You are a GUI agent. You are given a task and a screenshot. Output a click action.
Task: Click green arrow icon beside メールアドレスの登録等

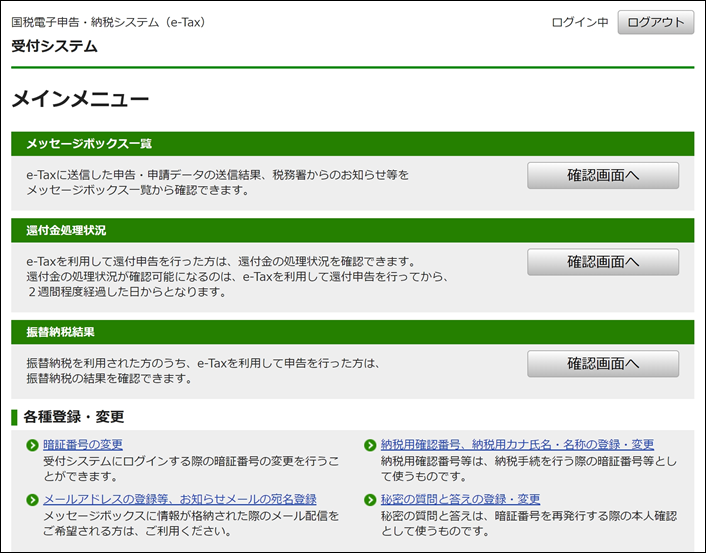32,500
